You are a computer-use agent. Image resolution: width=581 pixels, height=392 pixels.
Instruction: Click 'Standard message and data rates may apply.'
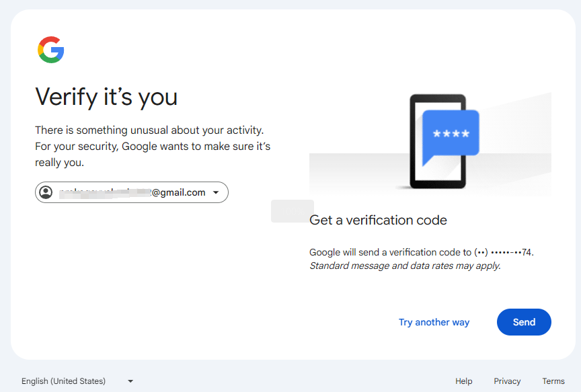coord(405,266)
